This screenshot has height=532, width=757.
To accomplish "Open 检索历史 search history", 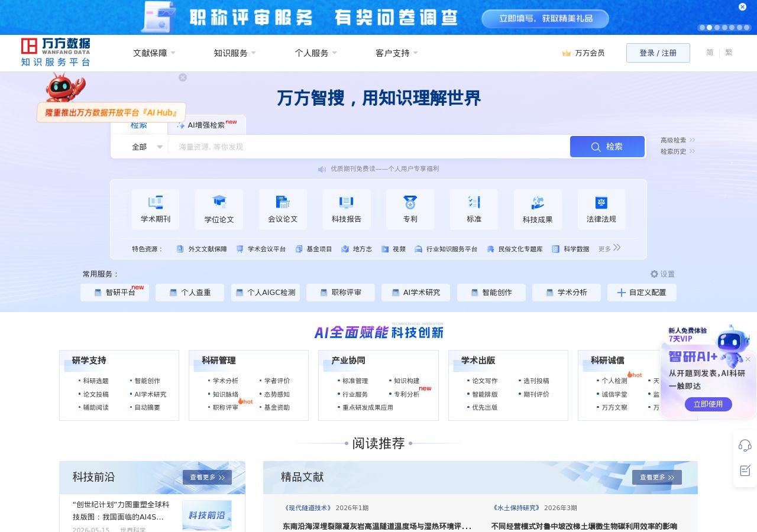I will 678,151.
